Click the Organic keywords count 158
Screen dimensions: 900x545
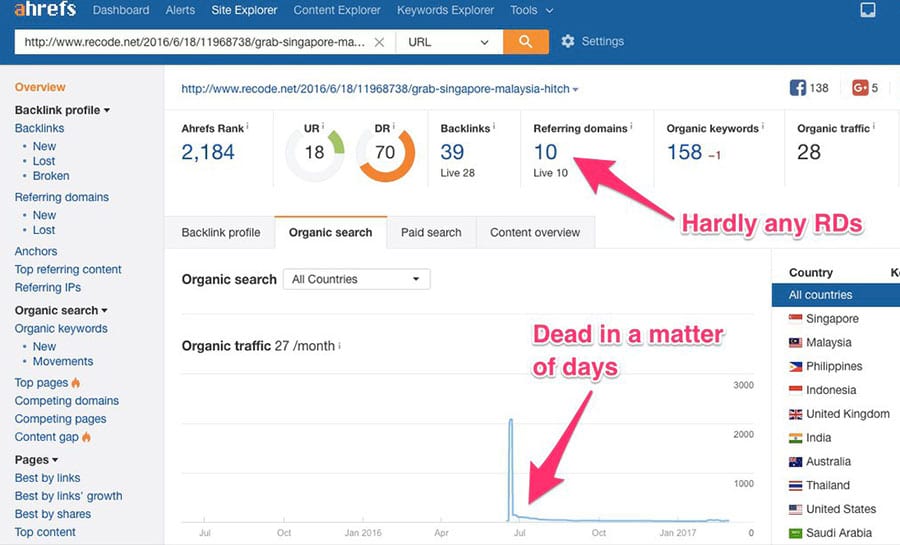pos(684,152)
